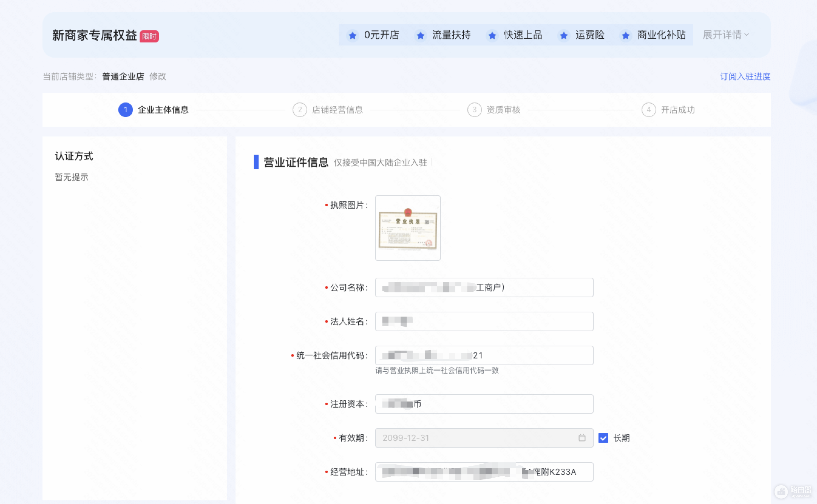
Task: Click the 营业证件信息 section heading
Action: click(x=296, y=162)
